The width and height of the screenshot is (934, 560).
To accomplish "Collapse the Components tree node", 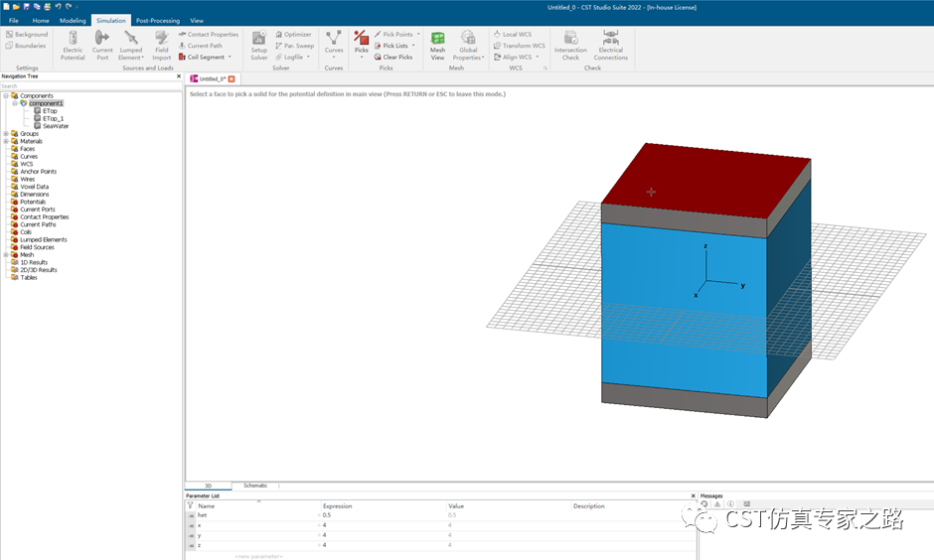I will [x=6, y=95].
